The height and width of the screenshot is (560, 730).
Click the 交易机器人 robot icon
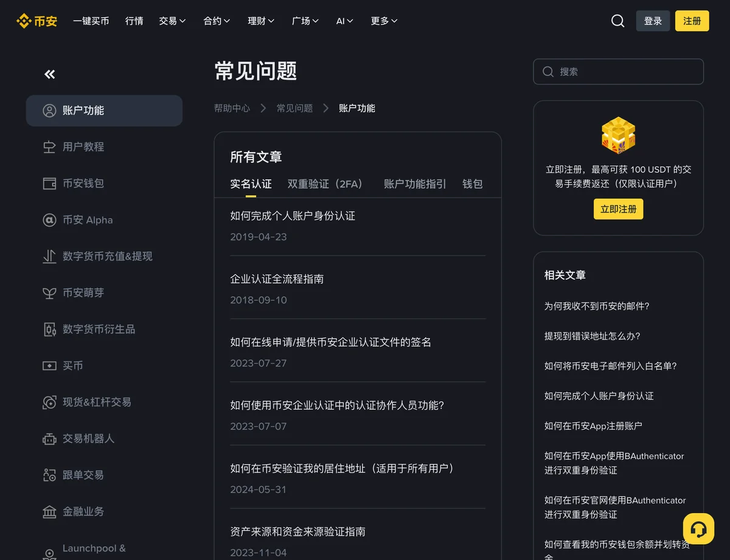tap(49, 439)
